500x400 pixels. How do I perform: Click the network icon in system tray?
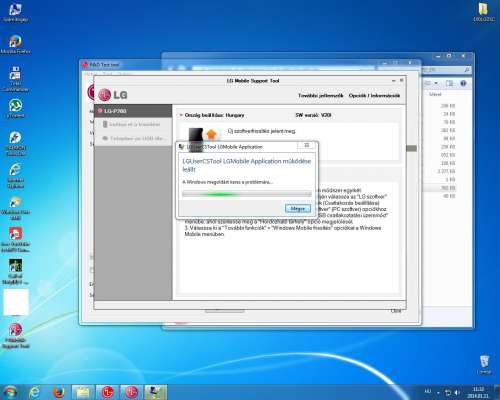448,392
